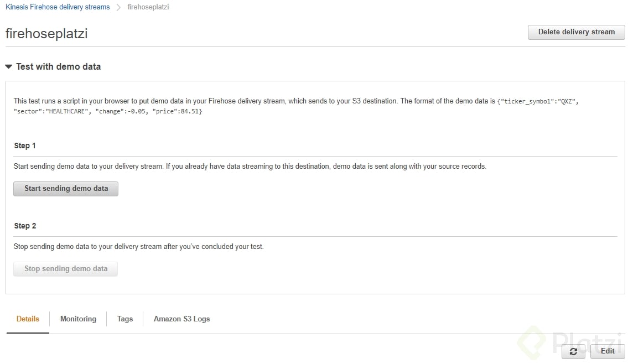Select the firehoseplatzi breadcrumb item
Image resolution: width=628 pixels, height=364 pixels.
[x=148, y=7]
